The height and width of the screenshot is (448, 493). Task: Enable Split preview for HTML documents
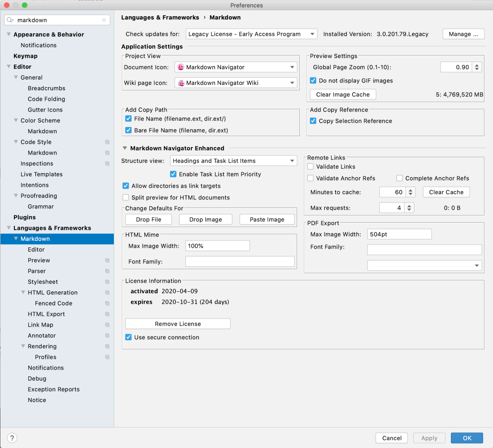(x=125, y=198)
